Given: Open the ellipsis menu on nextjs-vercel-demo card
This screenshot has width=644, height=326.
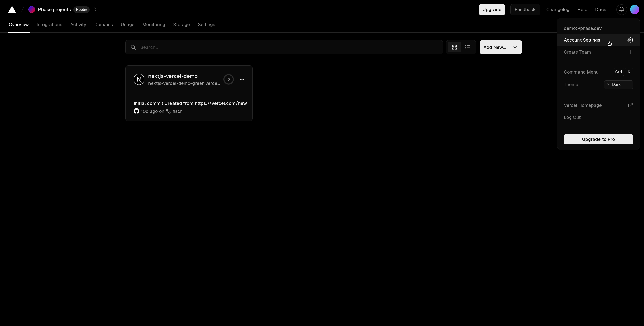Looking at the screenshot, I should pyautogui.click(x=242, y=79).
